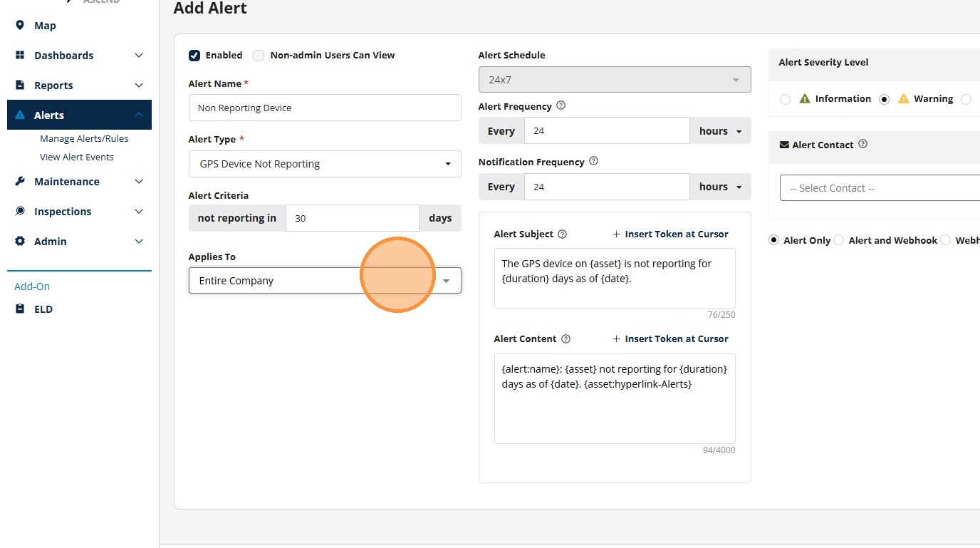
Task: Select the Alert and Webhook radio option
Action: pyautogui.click(x=839, y=240)
